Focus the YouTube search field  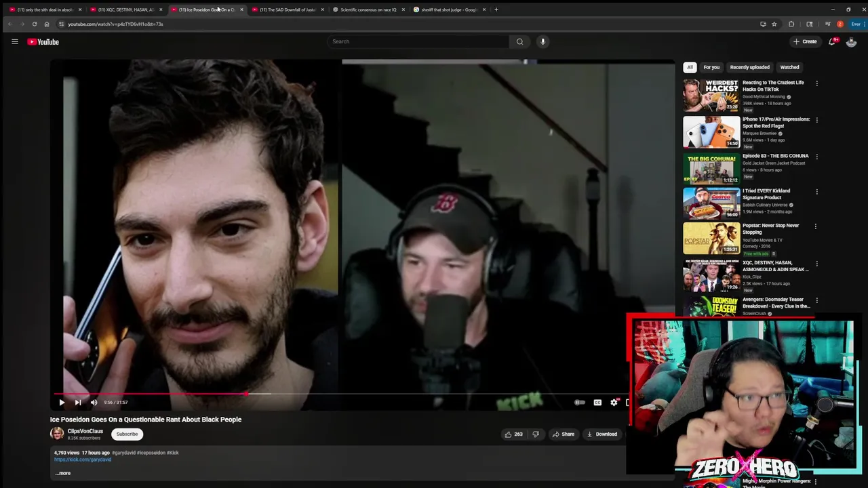[418, 41]
